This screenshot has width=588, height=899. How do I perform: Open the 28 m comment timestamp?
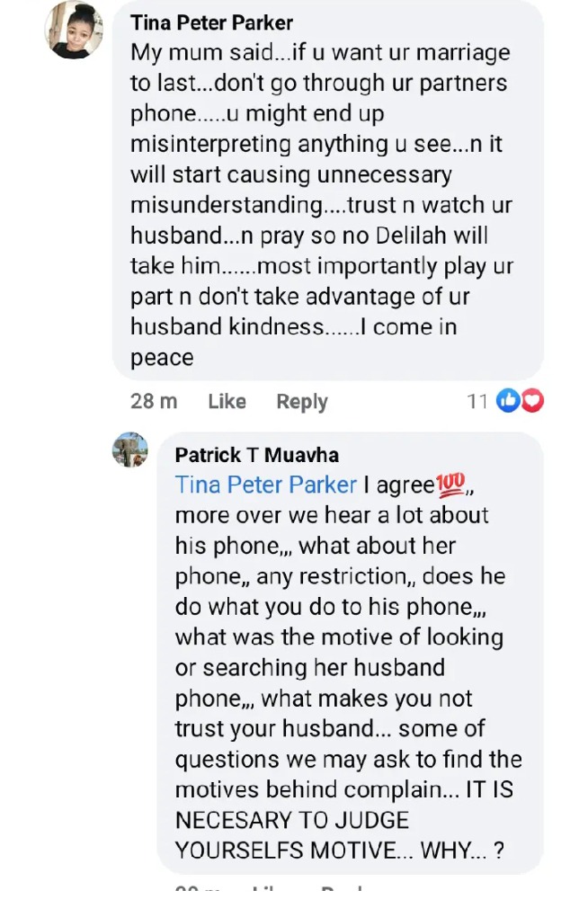click(154, 401)
